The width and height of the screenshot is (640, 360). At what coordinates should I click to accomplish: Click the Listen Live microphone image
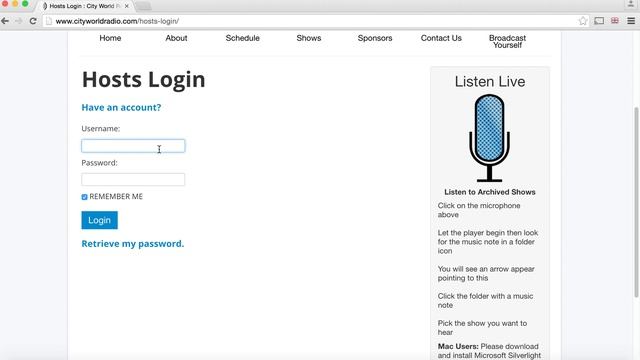489,138
